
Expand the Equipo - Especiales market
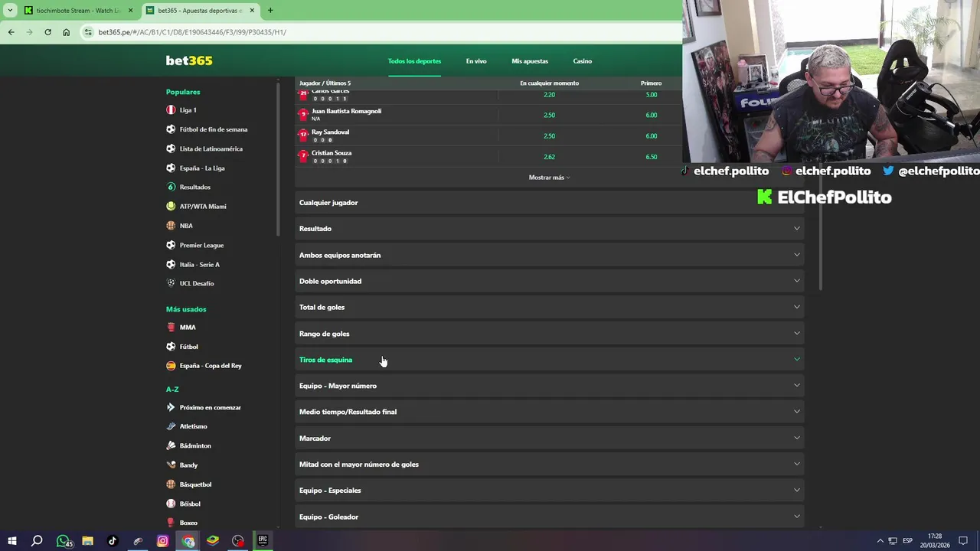(x=549, y=491)
